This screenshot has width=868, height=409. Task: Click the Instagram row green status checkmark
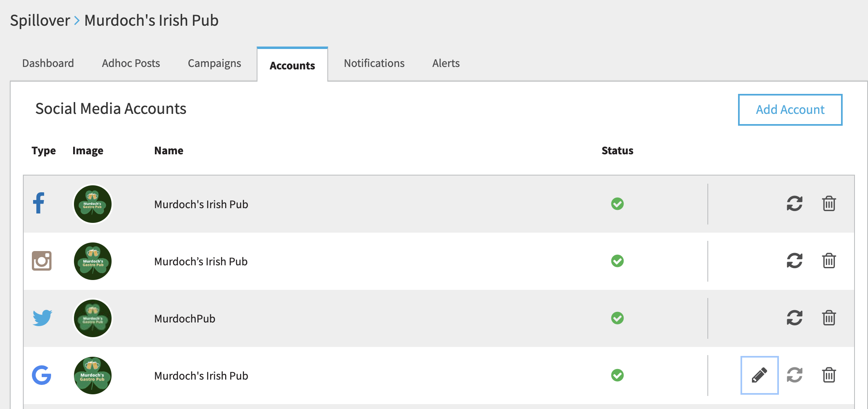point(617,261)
